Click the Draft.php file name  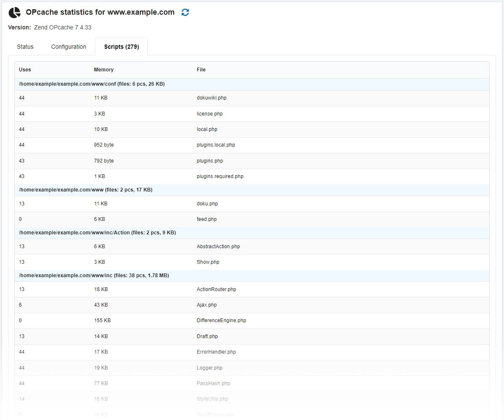click(x=207, y=336)
